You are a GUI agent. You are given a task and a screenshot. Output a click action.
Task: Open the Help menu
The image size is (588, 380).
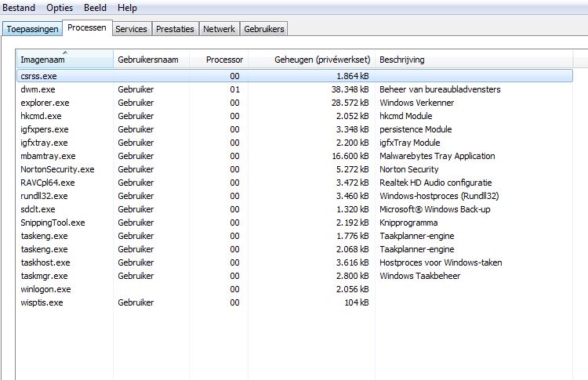point(127,8)
